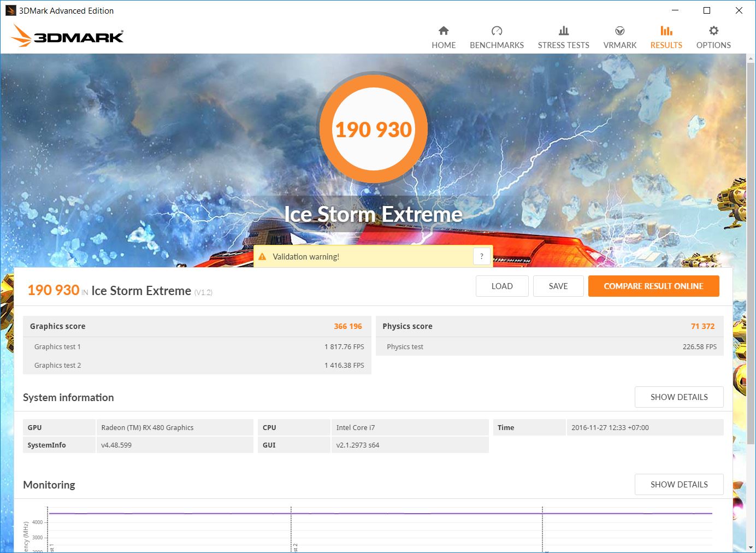Click Compare Result Online
Image resolution: width=756 pixels, height=553 pixels.
[x=653, y=286]
